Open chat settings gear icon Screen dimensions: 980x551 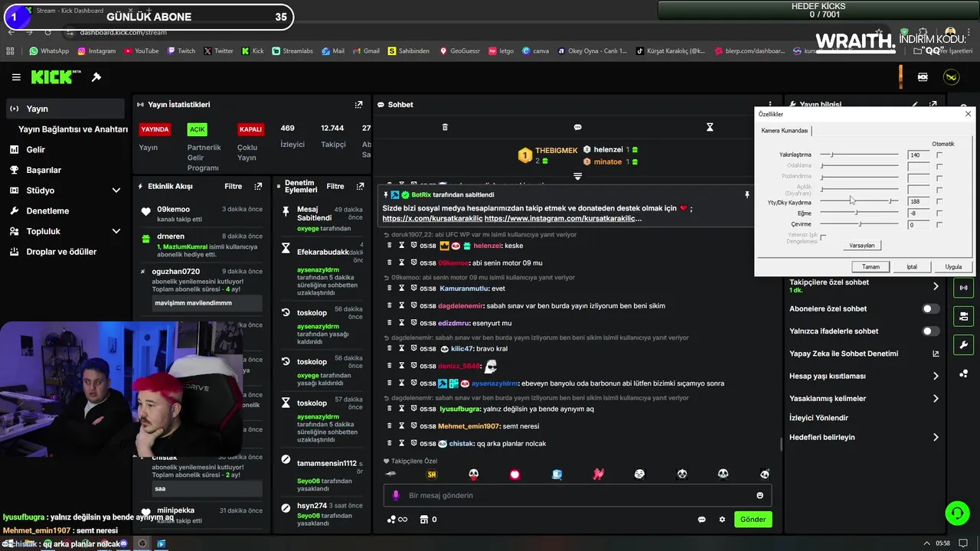click(x=722, y=520)
